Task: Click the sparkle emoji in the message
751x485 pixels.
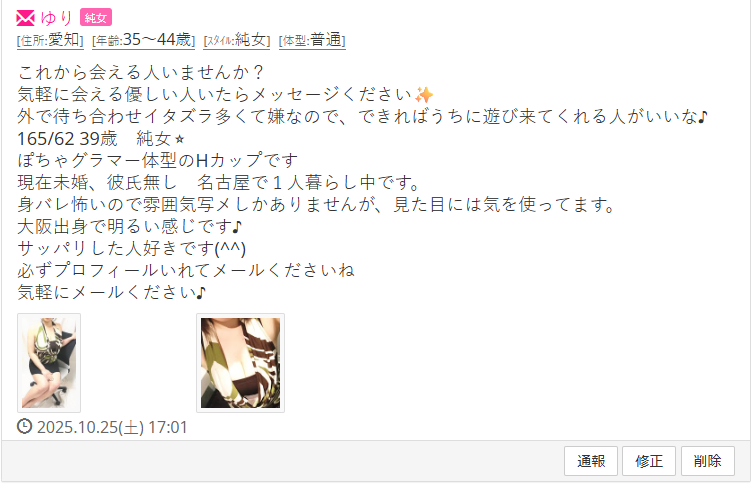Action: [424, 95]
